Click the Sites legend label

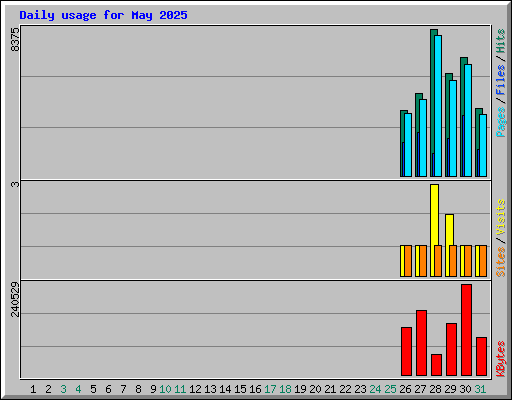pos(500,262)
